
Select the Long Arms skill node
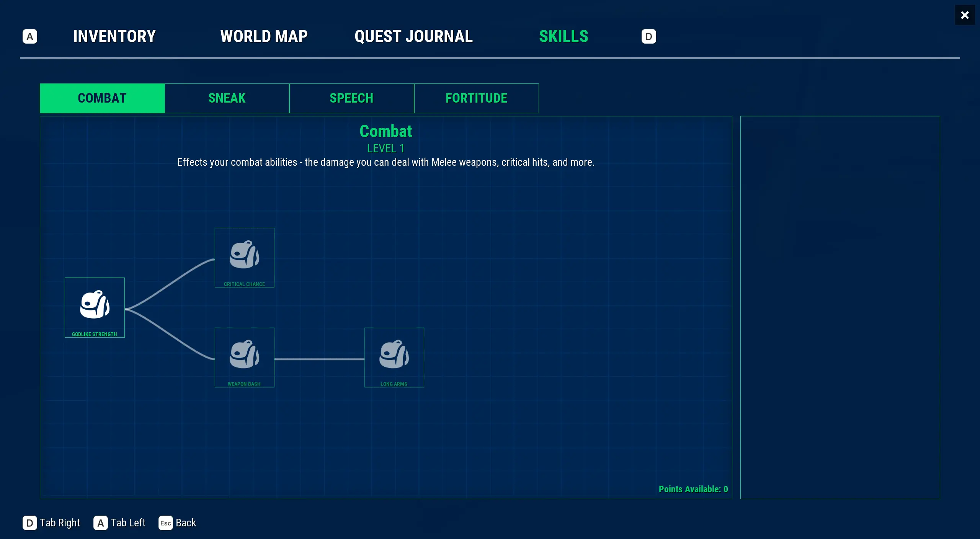point(394,358)
